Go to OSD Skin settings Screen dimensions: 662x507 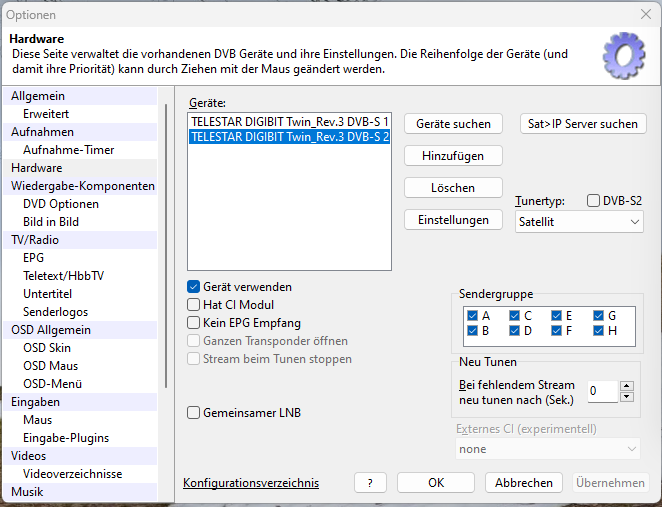[x=47, y=348]
